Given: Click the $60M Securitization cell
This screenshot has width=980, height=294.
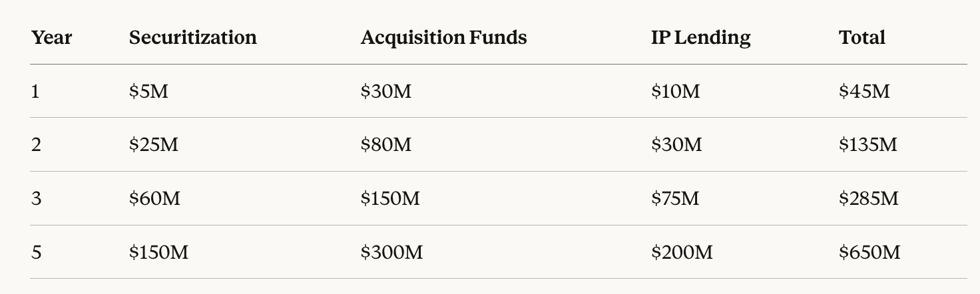Looking at the screenshot, I should coord(154,198).
